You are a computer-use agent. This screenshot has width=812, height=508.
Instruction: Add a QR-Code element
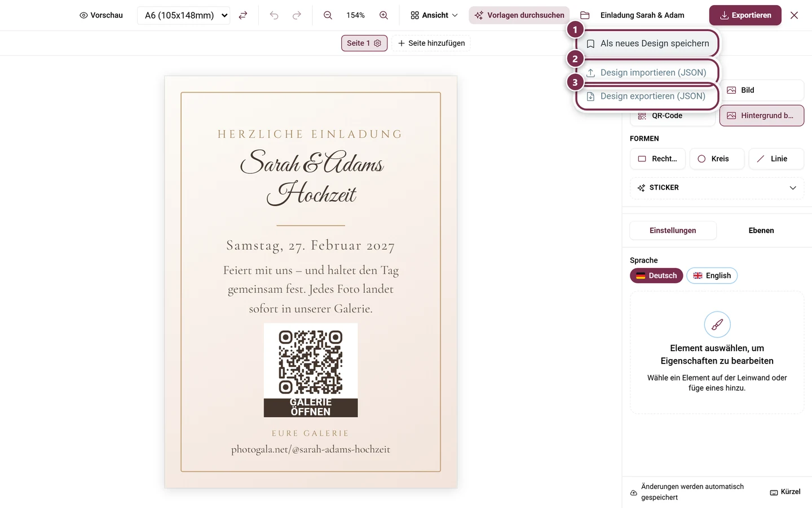point(672,116)
